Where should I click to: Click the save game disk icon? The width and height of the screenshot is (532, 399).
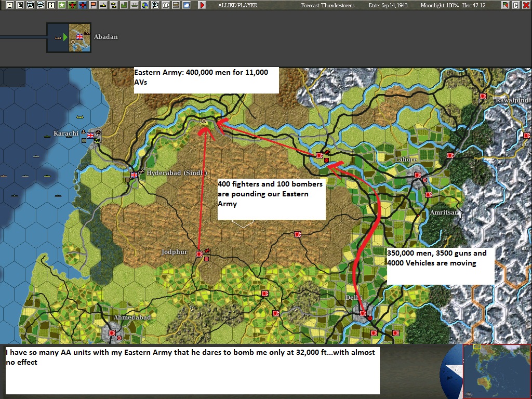click(x=10, y=5)
